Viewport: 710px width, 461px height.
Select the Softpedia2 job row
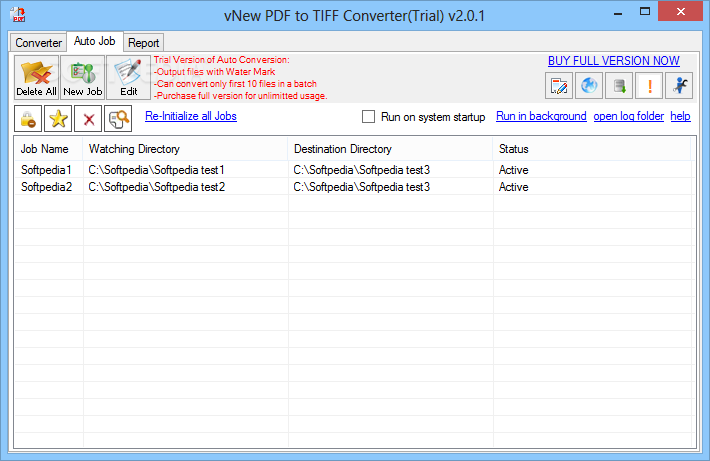(x=355, y=187)
